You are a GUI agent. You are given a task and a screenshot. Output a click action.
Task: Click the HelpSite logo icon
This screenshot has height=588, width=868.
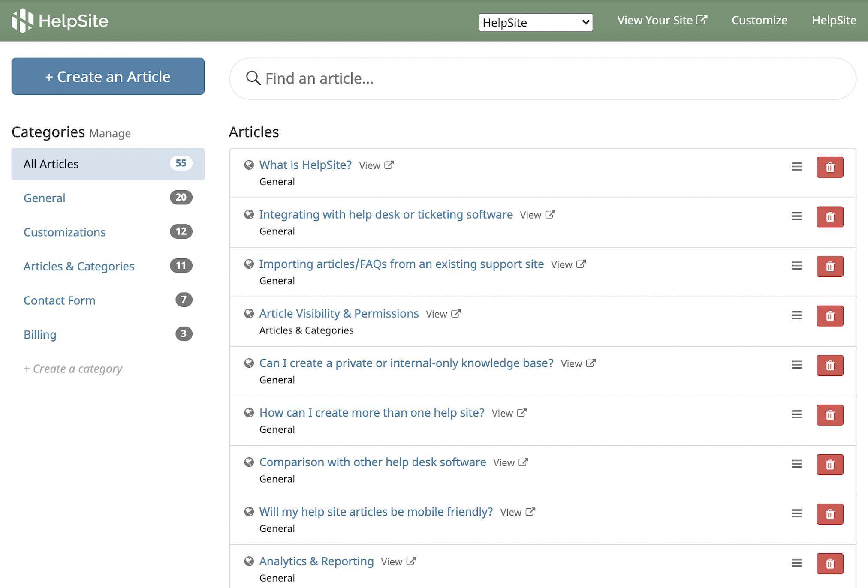coord(22,20)
